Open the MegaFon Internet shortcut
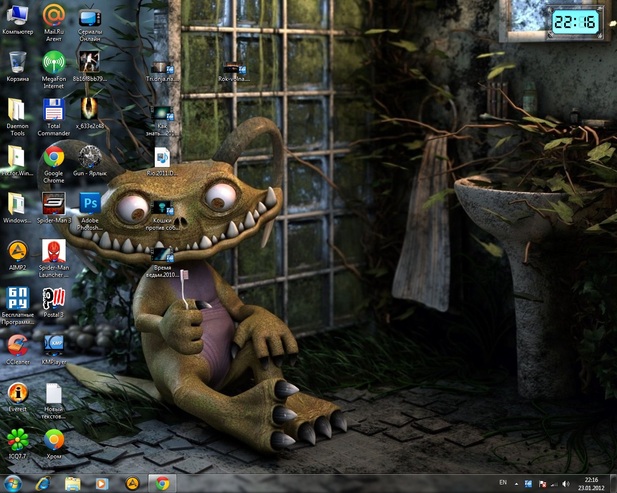 [x=54, y=70]
